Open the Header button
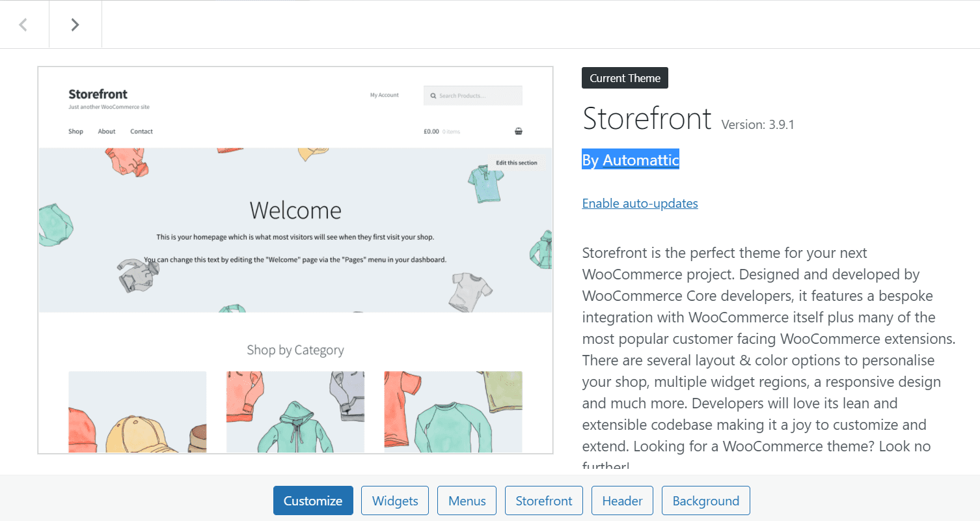This screenshot has height=521, width=980. click(x=622, y=501)
